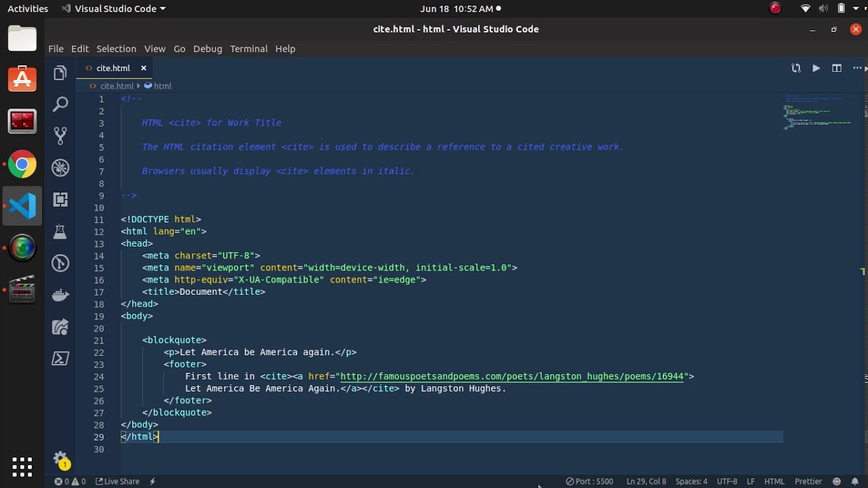Open the Manage gear icon with update badge
Viewport: 868px width, 488px height.
coord(60,459)
